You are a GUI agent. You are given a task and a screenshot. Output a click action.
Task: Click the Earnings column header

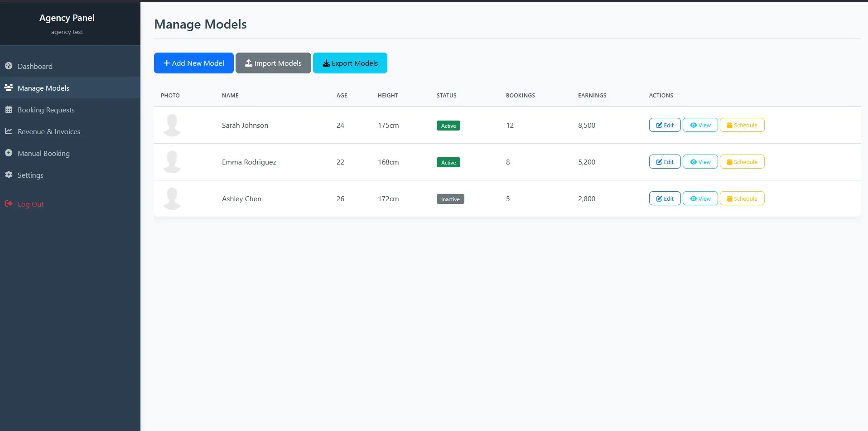[x=592, y=95]
